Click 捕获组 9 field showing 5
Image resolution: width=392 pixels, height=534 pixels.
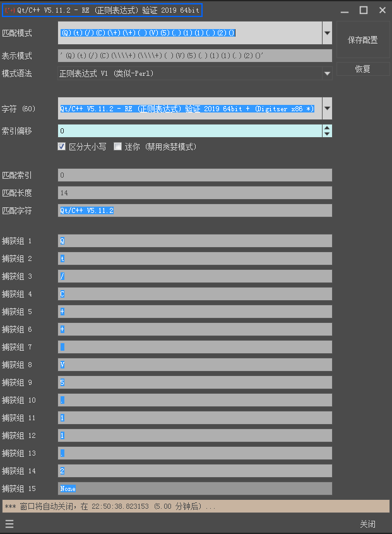click(195, 382)
